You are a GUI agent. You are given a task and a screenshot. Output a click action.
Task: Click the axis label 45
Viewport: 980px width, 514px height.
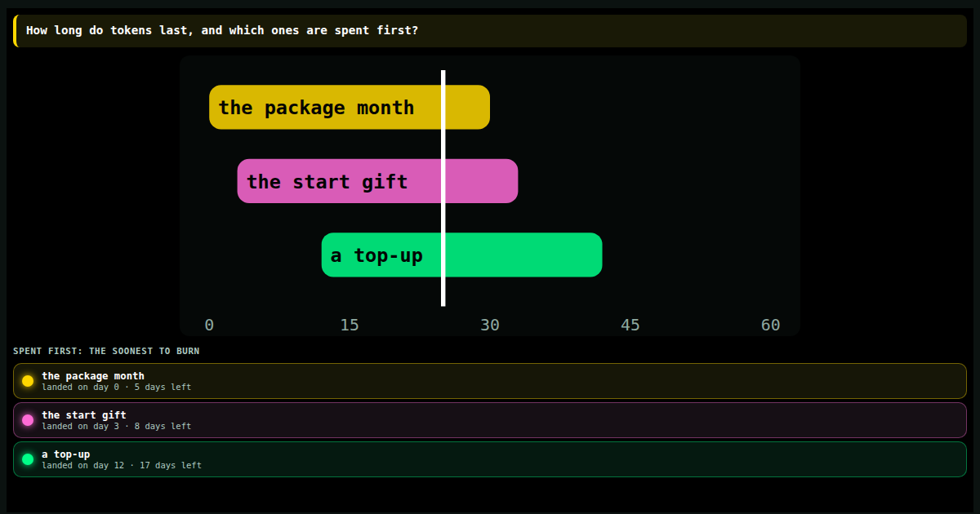pyautogui.click(x=630, y=325)
